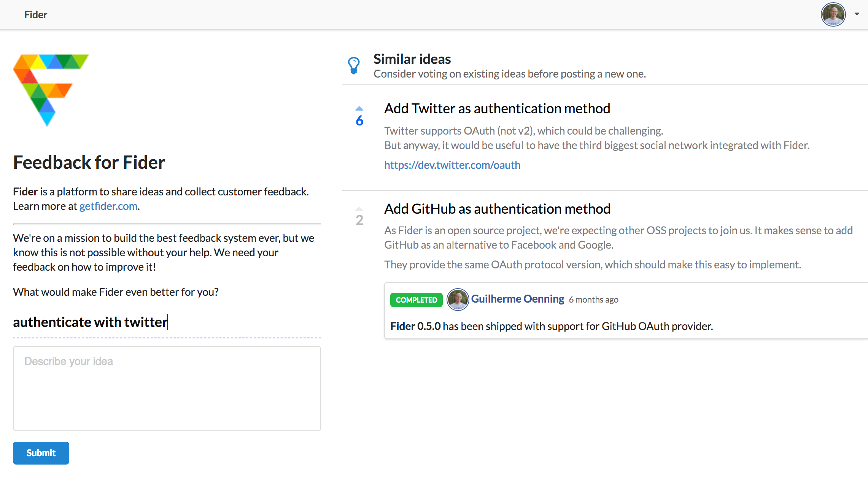Click the Guilherme Oenning author name

(x=518, y=299)
